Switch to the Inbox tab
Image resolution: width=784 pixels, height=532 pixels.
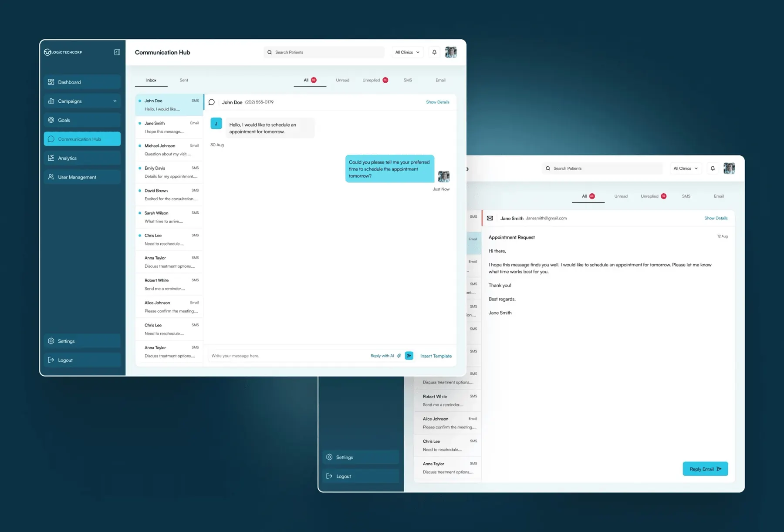pos(151,80)
